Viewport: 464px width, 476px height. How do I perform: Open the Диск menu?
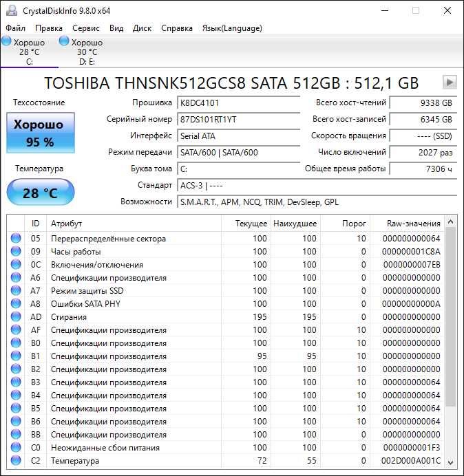pyautogui.click(x=142, y=28)
